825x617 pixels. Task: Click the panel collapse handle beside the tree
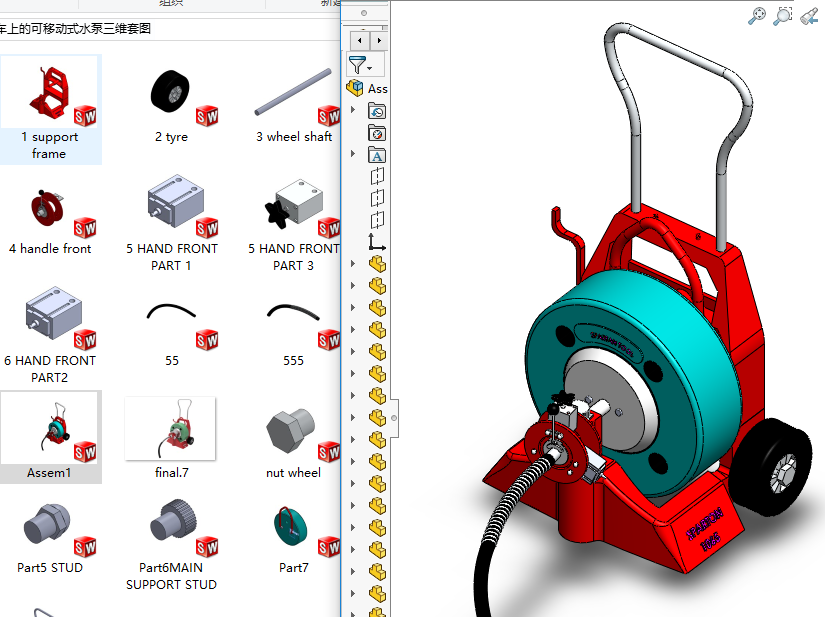pyautogui.click(x=394, y=418)
